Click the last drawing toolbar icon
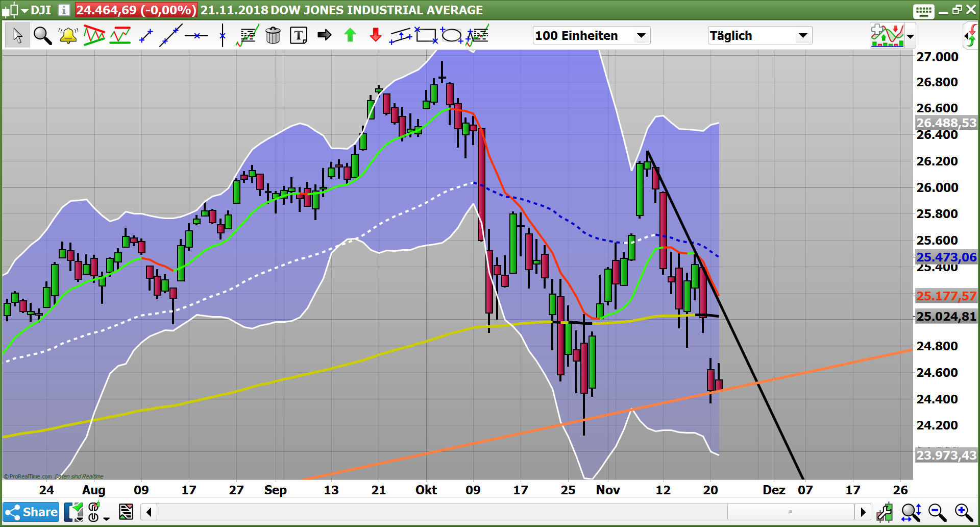980x527 pixels. coord(477,36)
